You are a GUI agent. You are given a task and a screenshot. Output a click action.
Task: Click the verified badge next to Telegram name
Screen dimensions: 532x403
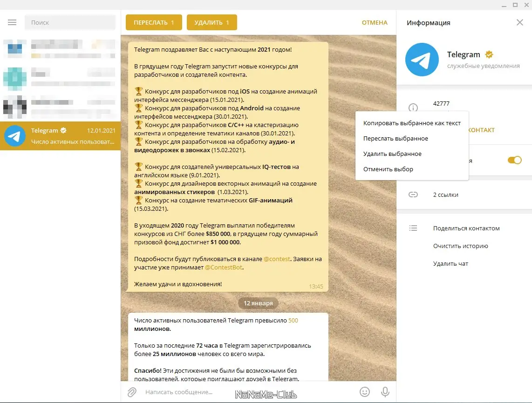click(x=489, y=54)
